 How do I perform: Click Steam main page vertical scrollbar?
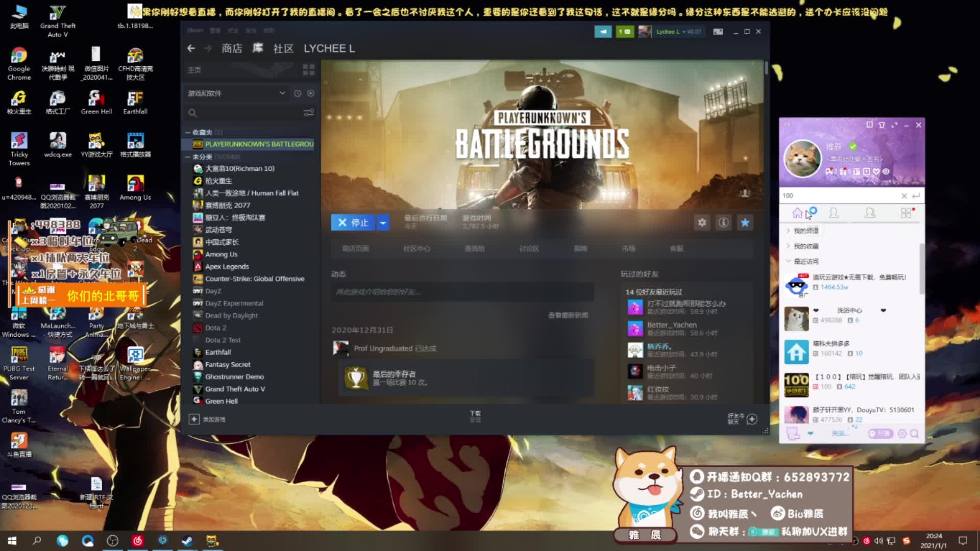point(766,68)
